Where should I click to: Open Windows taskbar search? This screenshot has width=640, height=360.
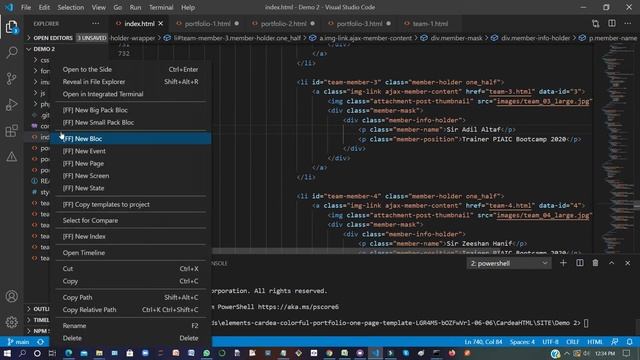coord(22,353)
